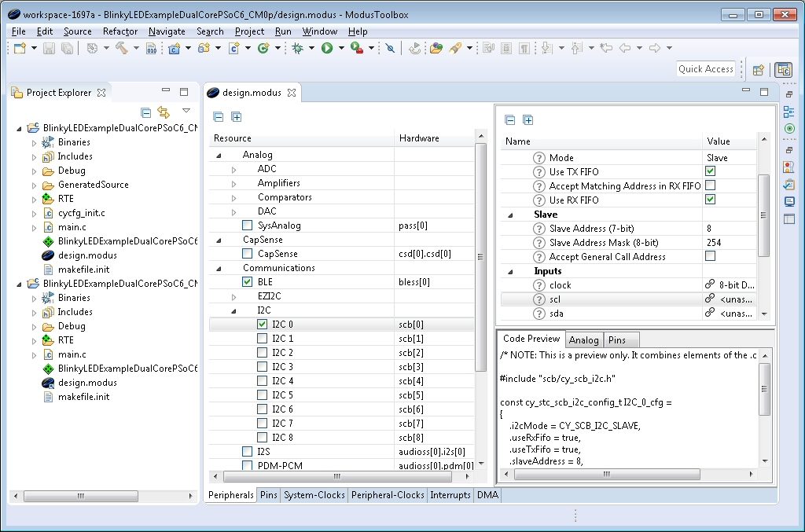Enable the CapSense checkbox
805x532 pixels.
coord(247,253)
